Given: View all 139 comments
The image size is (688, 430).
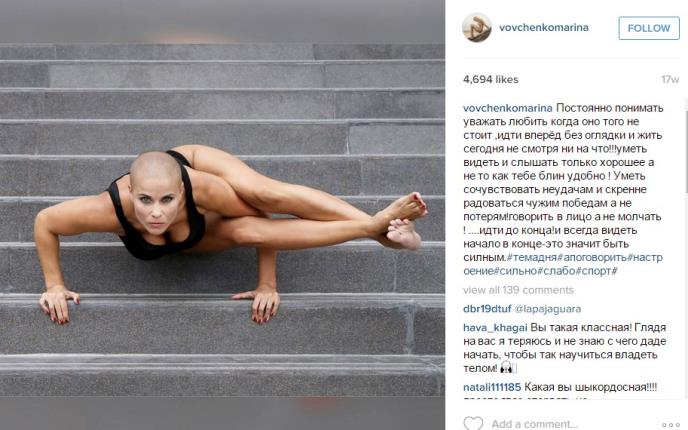Looking at the screenshot, I should click(518, 290).
